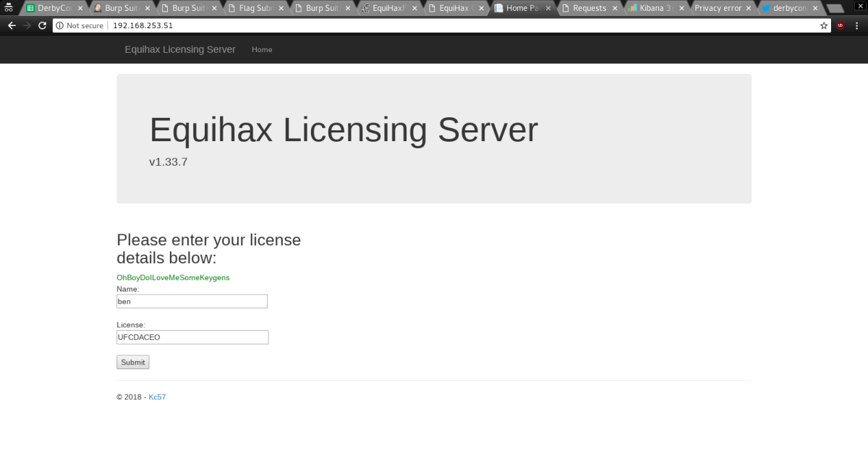
Task: Bookmark this page with the star icon
Action: [824, 25]
